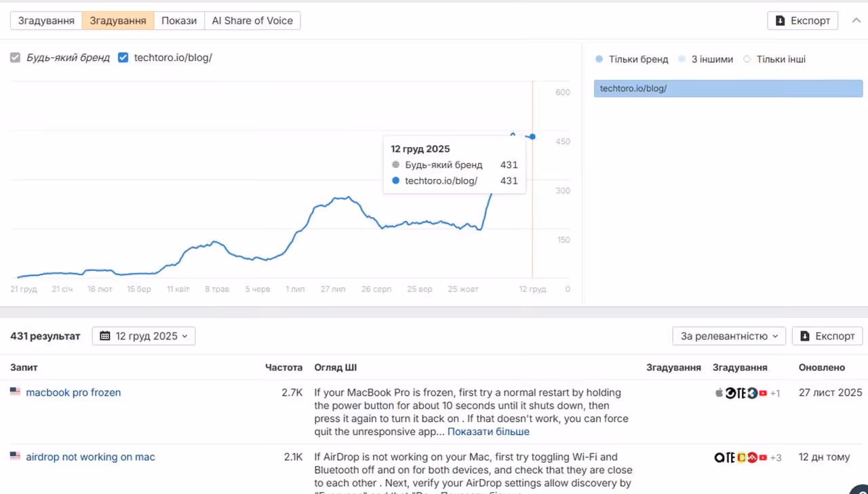Click the US flag next to airdrop not working
Viewport: 868px width, 494px height.
click(15, 456)
